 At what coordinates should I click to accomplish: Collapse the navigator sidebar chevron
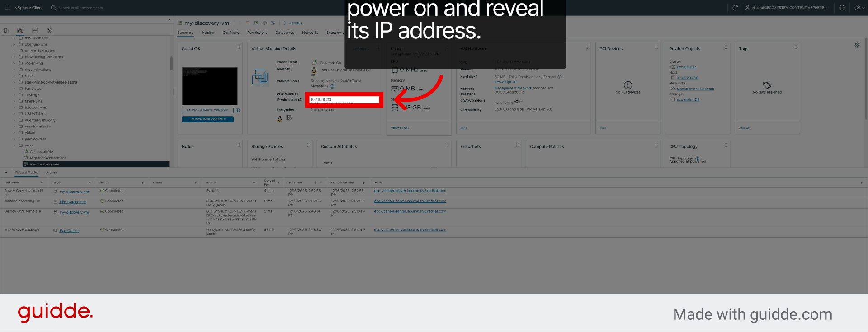click(x=170, y=20)
